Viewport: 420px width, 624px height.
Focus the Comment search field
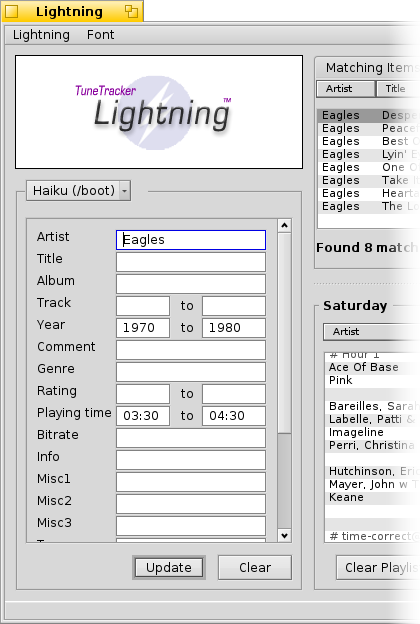coord(191,350)
